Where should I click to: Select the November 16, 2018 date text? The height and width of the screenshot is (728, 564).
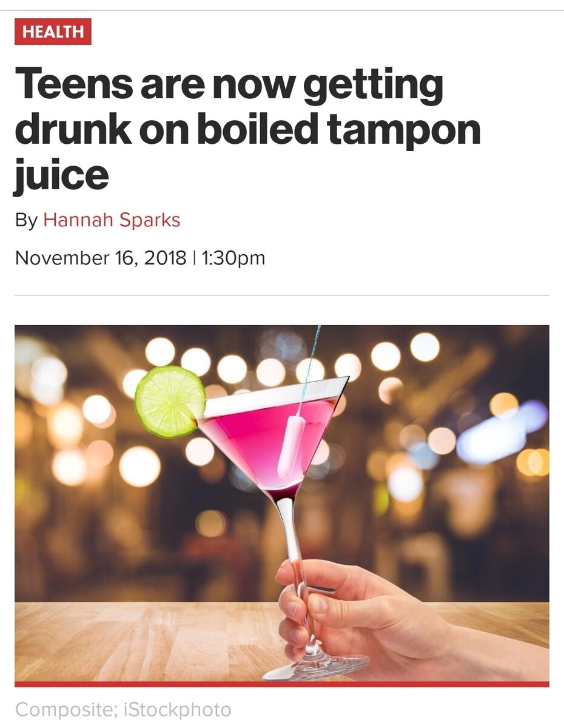[101, 258]
